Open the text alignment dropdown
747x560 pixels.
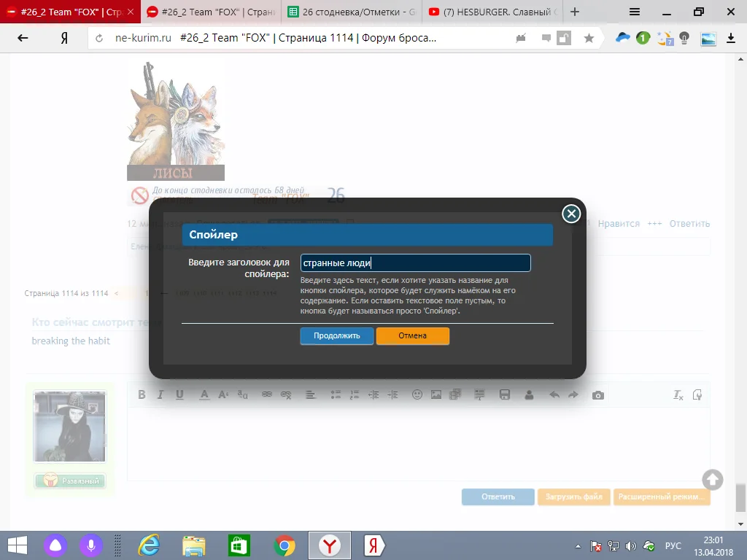(311, 394)
